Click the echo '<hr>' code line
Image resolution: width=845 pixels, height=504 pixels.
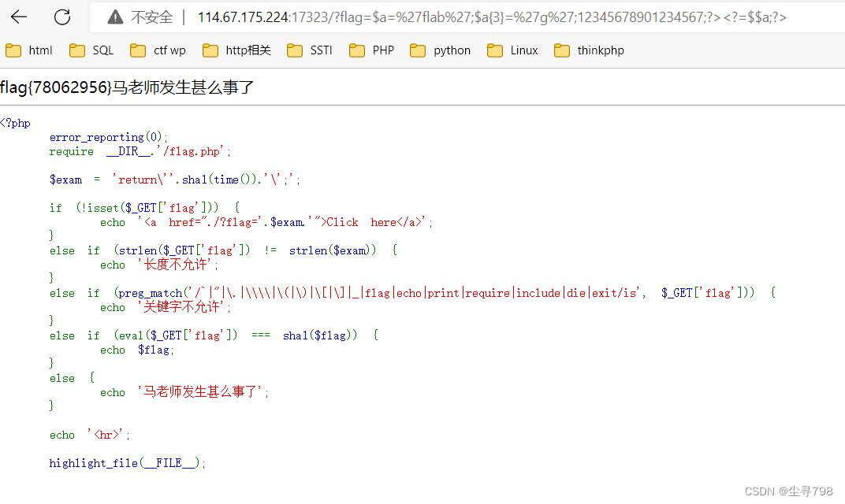[x=90, y=435]
